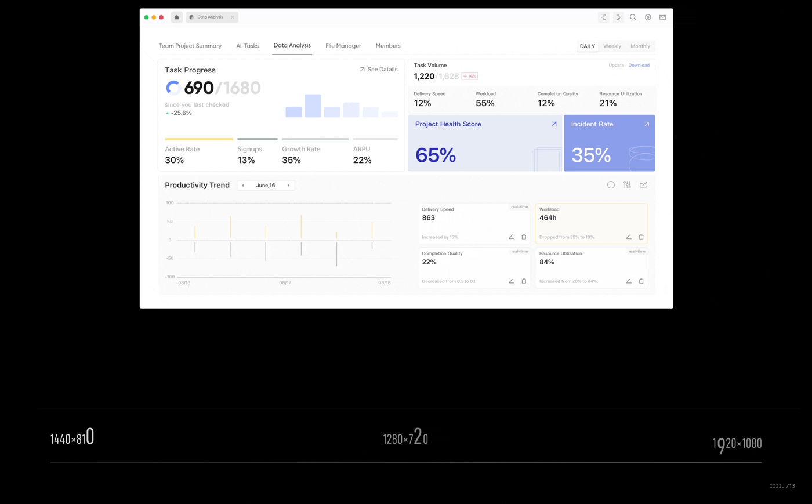Open the mail envelope icon

click(x=662, y=17)
